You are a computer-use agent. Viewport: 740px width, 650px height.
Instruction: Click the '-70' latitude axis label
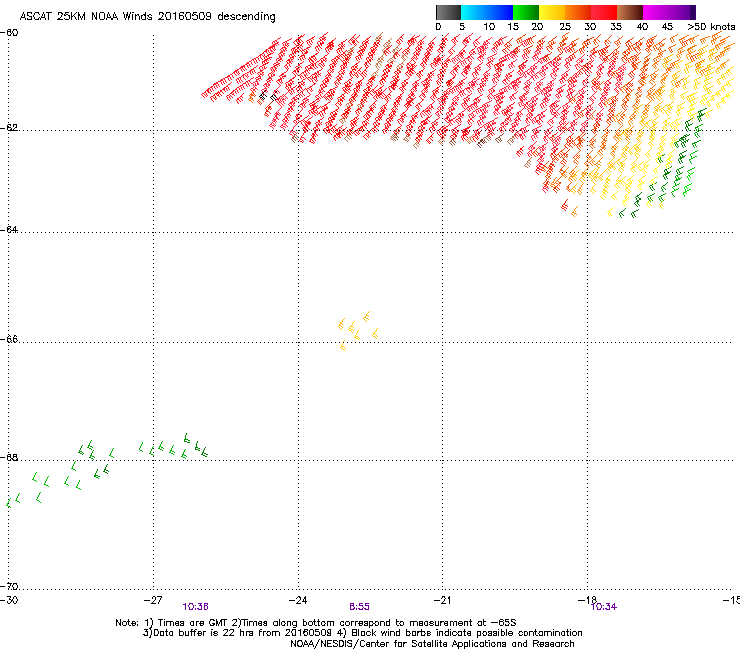(9, 586)
